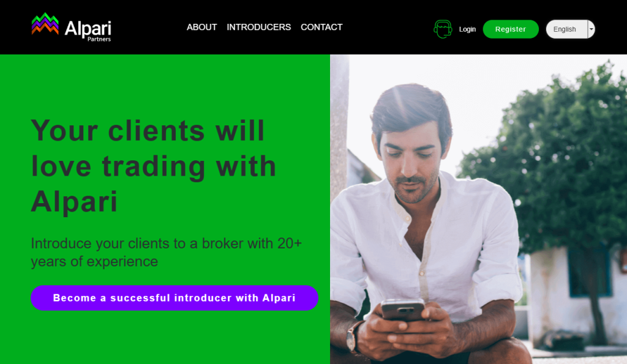Viewport: 627px width, 364px height.
Task: Click the photo of man using phone
Action: pyautogui.click(x=478, y=209)
